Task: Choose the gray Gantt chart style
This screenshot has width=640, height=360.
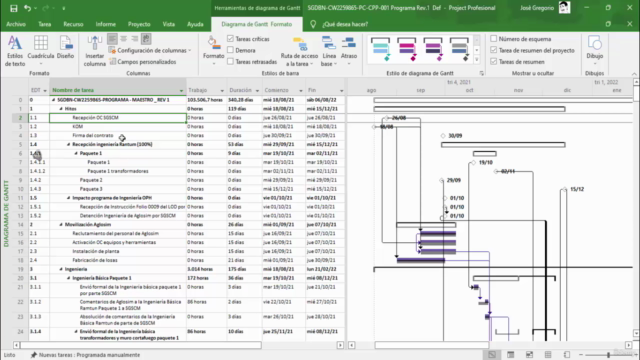Action: [x=459, y=49]
